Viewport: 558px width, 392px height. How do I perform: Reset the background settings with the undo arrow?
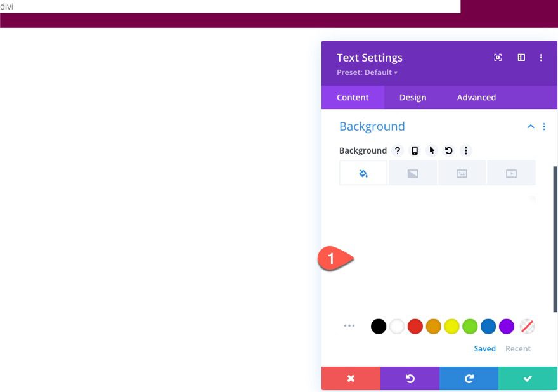[449, 150]
